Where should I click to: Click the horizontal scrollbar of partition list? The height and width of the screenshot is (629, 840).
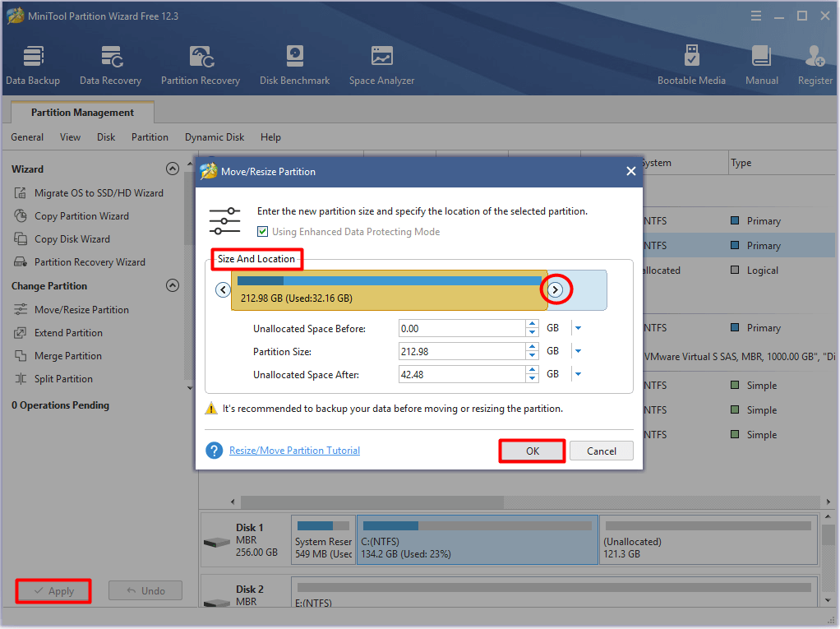tap(372, 502)
